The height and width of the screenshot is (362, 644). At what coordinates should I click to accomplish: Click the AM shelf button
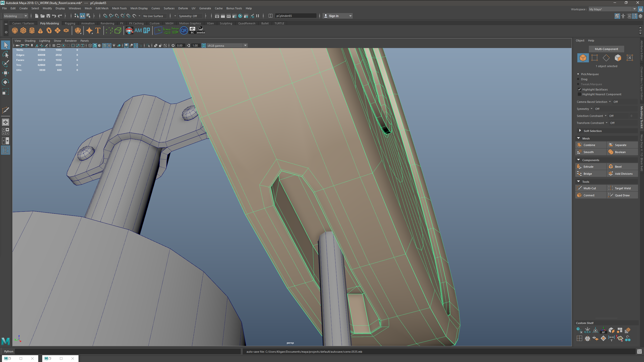tap(138, 31)
